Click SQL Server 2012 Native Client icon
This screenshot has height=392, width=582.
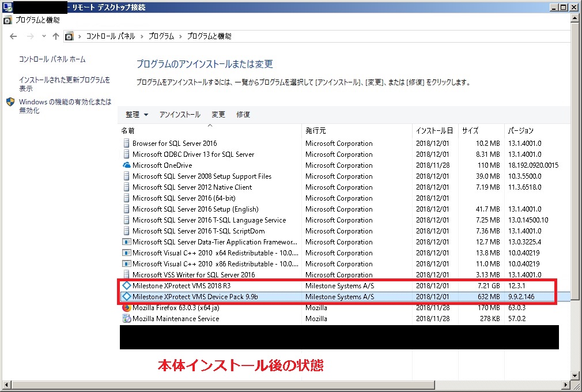click(x=126, y=187)
